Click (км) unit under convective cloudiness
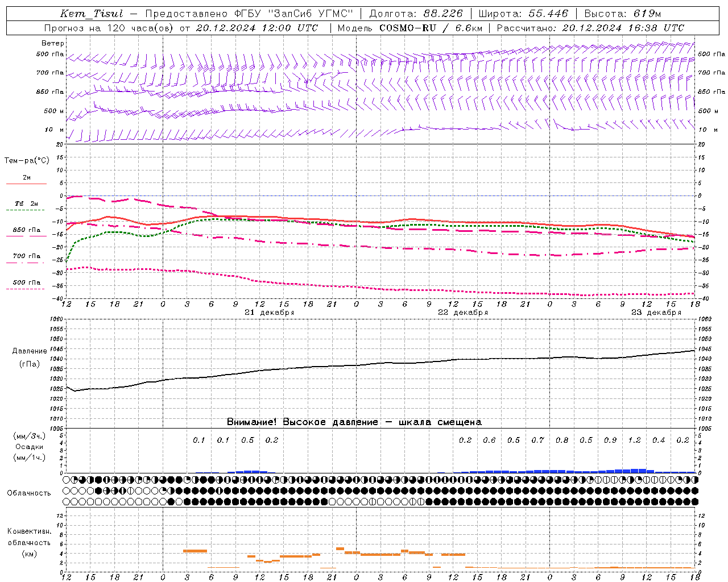Viewport: 728px width, 582px height. [29, 554]
